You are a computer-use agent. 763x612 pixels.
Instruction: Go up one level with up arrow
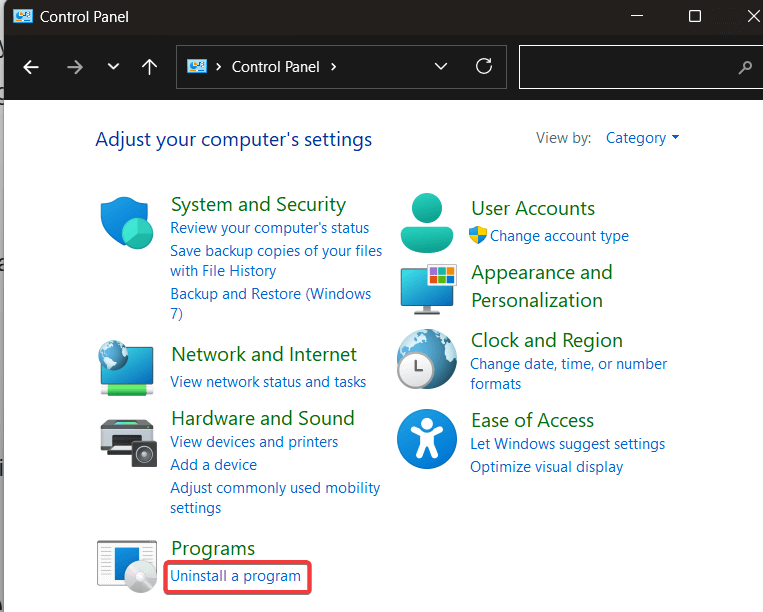(x=150, y=67)
